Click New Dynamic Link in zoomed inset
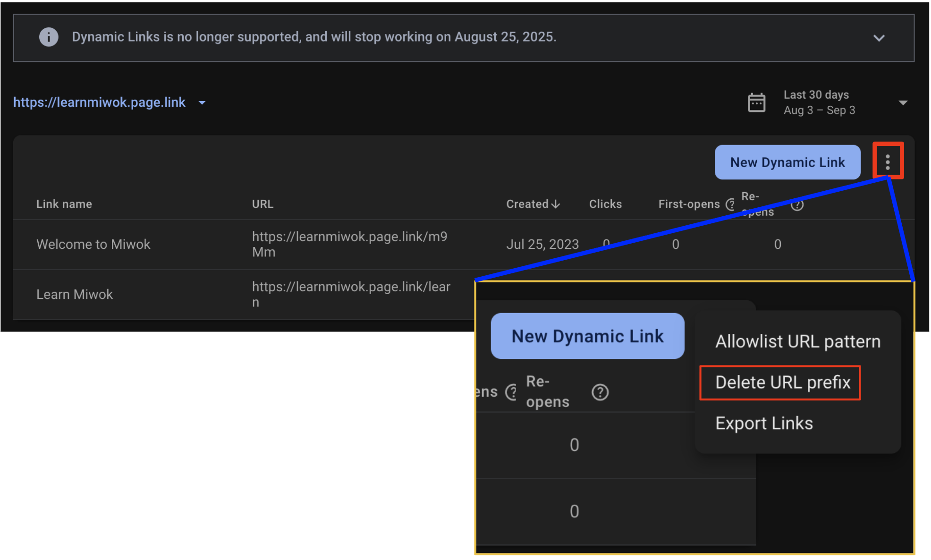 tap(587, 336)
